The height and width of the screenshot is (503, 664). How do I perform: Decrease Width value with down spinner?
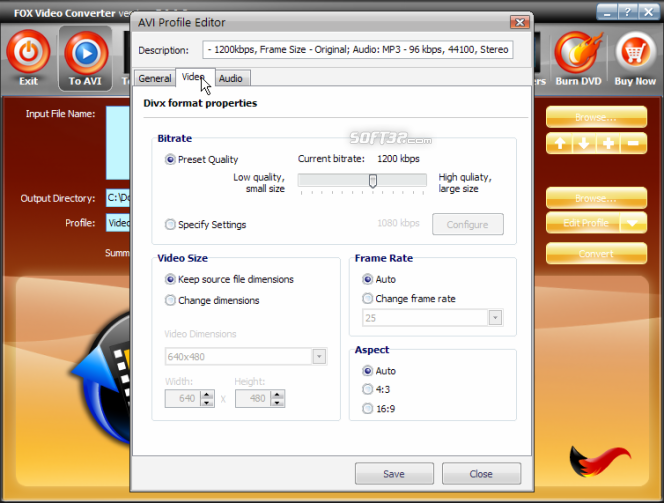tap(207, 402)
